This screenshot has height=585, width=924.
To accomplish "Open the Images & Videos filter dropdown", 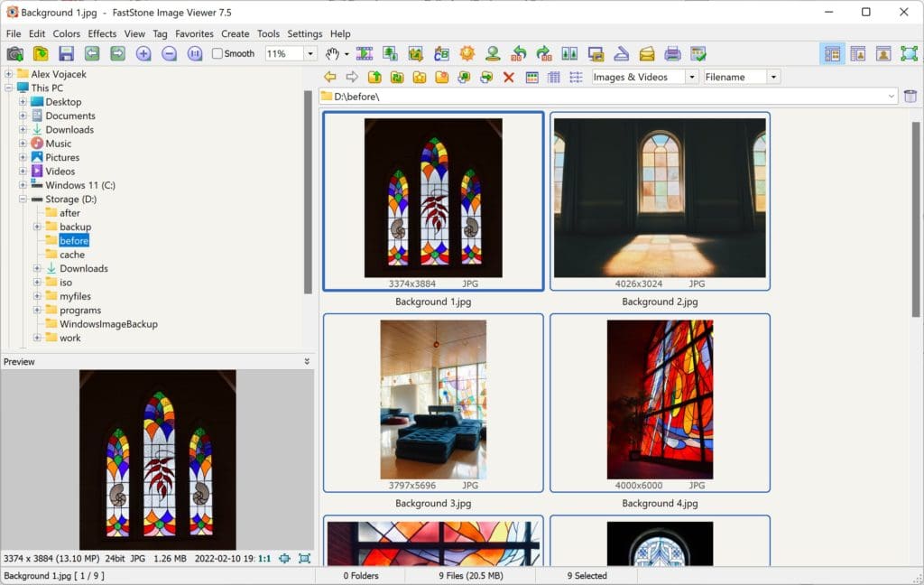I will pos(692,77).
